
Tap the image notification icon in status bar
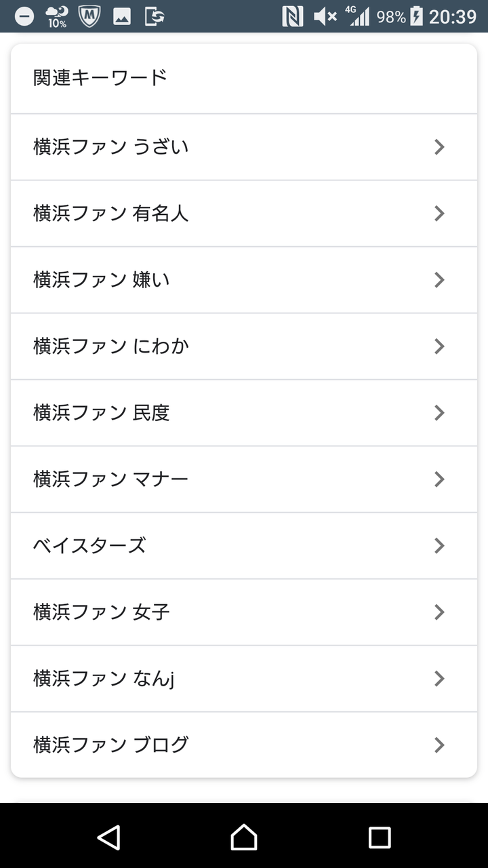(122, 17)
